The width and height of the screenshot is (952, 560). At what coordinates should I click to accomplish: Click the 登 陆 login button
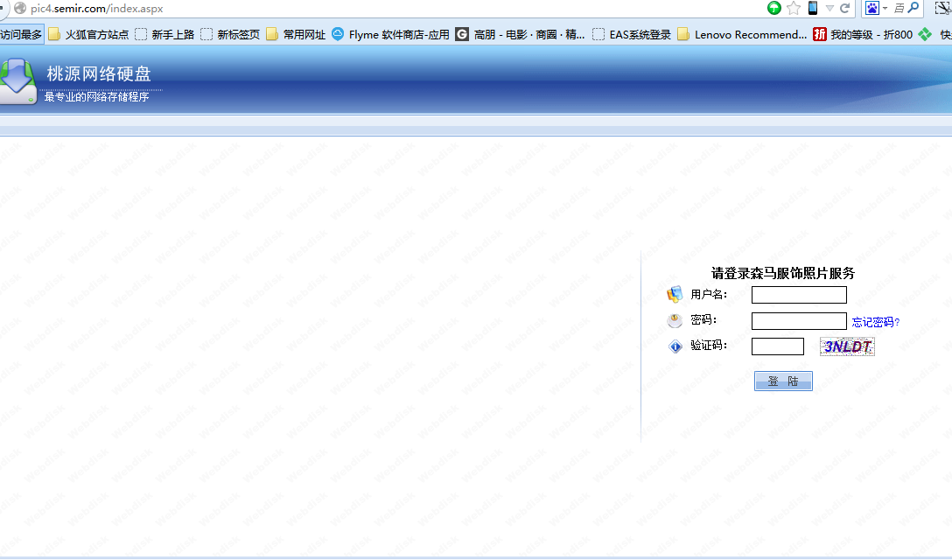click(x=783, y=381)
